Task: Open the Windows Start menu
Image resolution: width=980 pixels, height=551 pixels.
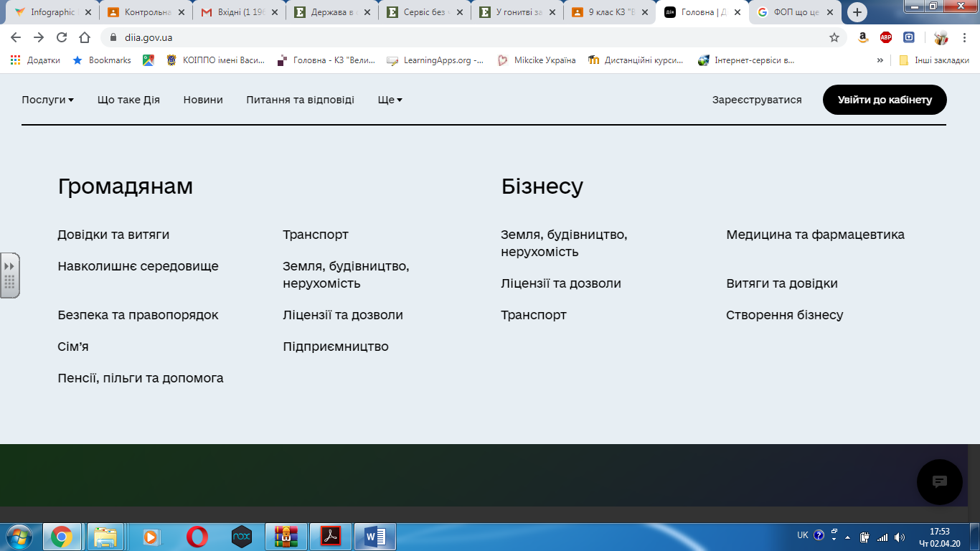Action: 18,536
